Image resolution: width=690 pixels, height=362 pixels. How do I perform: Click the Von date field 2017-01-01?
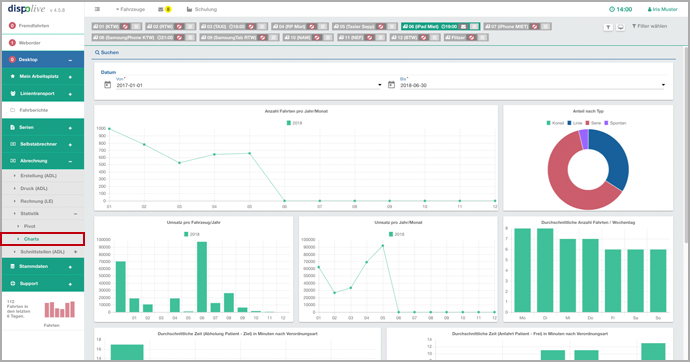(248, 85)
